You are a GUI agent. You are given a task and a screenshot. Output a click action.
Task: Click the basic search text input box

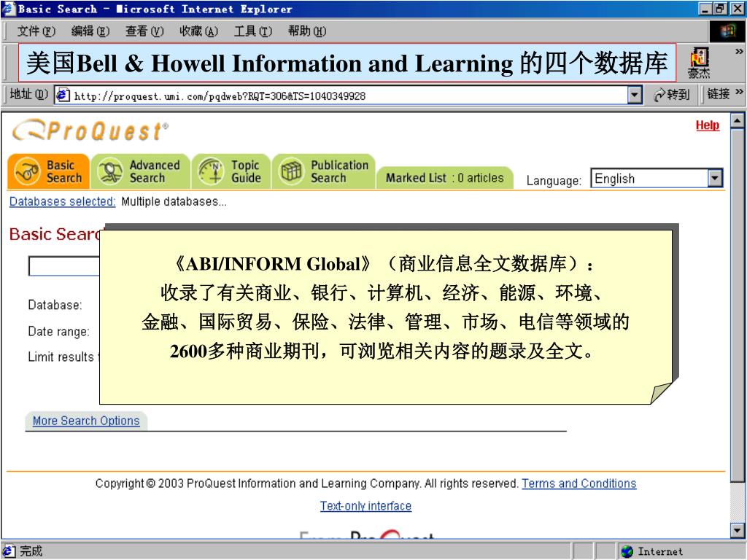click(x=64, y=266)
